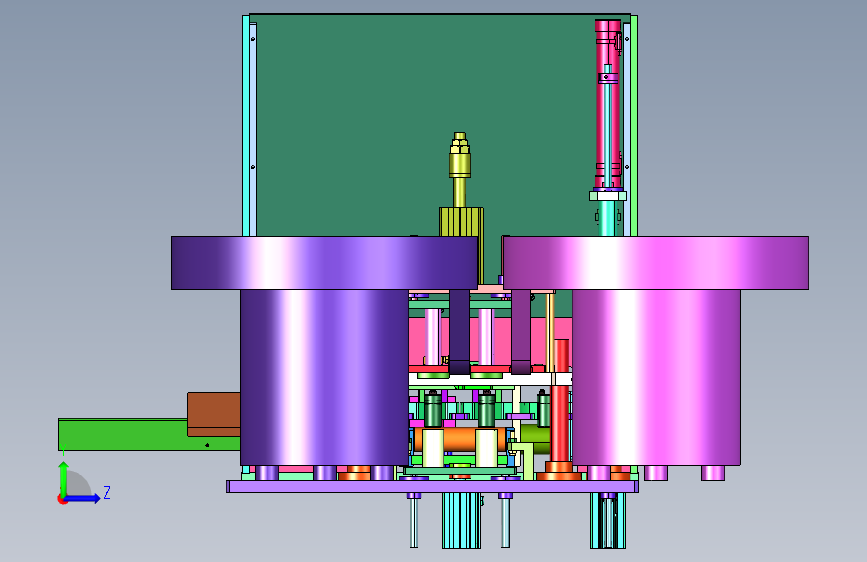Select the left purple cylindrical bowl body
Screen dimensions: 867x562
tap(324, 377)
